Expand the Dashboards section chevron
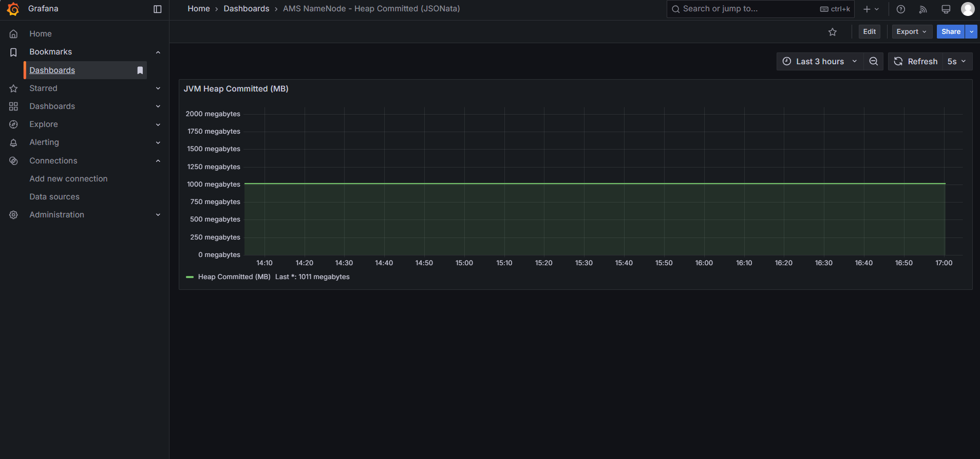Viewport: 980px width, 459px height. point(158,106)
